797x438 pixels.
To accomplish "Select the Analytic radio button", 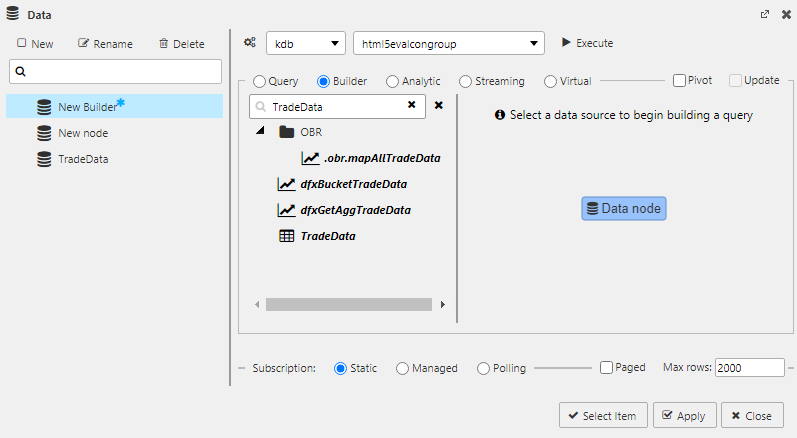I will 393,81.
